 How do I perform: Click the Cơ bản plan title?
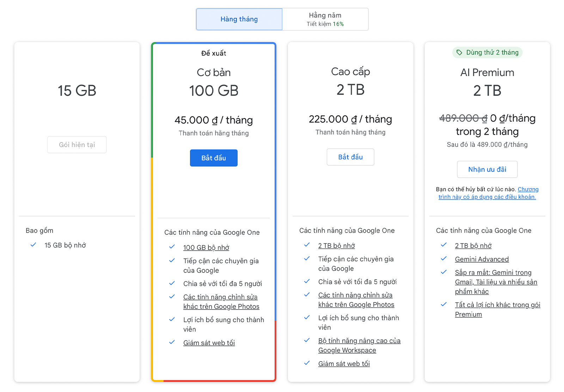(214, 73)
